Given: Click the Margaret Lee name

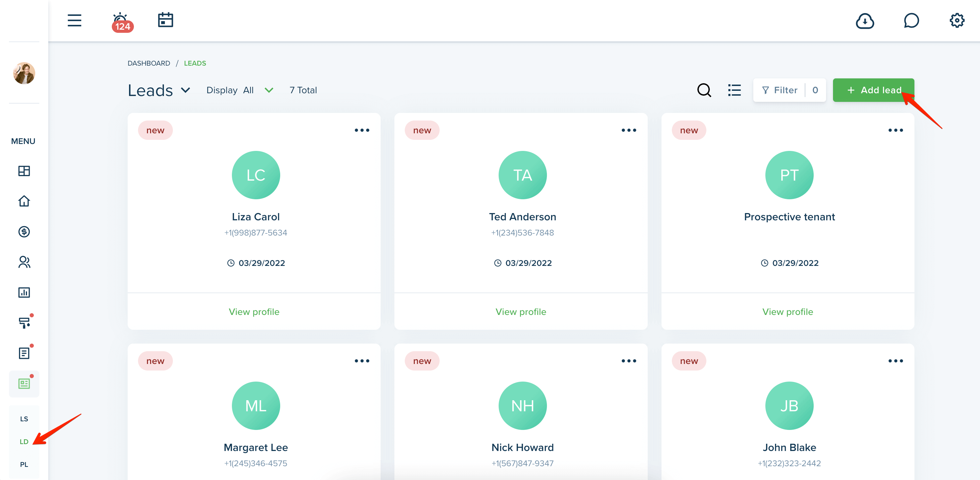Looking at the screenshot, I should [256, 448].
